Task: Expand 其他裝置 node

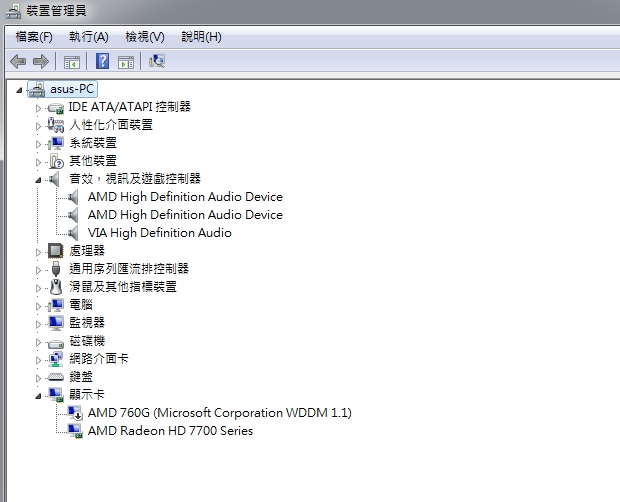Action: click(38, 162)
